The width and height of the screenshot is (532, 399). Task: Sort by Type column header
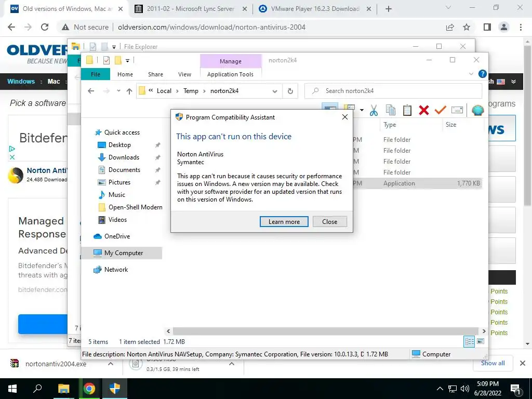(x=390, y=125)
